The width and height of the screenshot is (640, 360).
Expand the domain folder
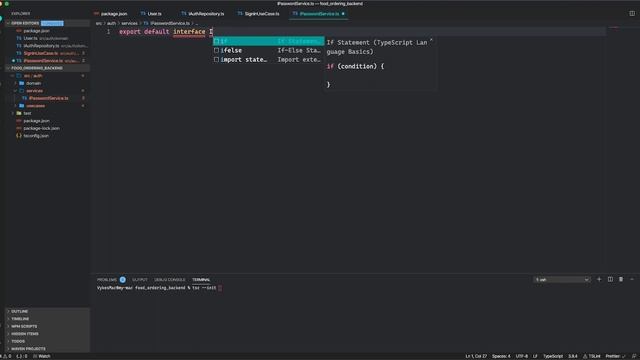tap(33, 83)
